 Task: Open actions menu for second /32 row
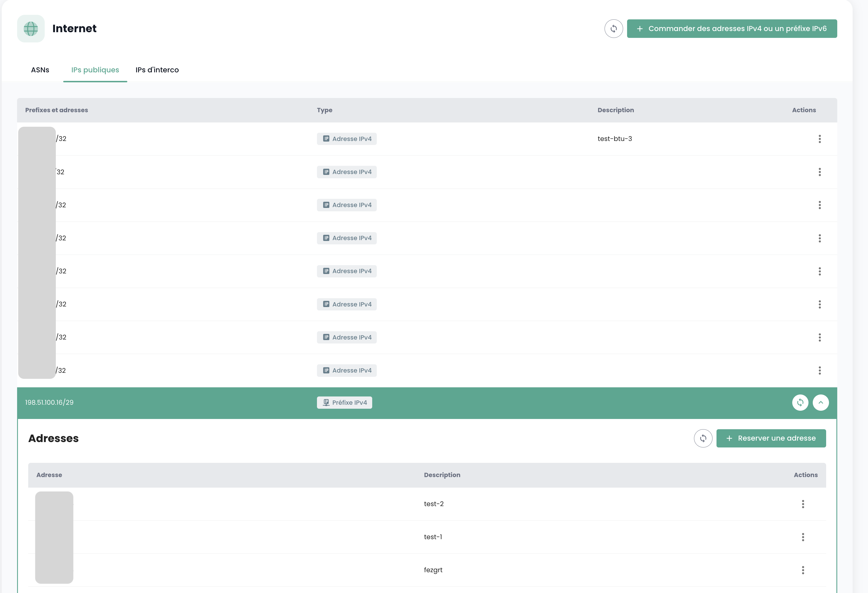(x=820, y=172)
